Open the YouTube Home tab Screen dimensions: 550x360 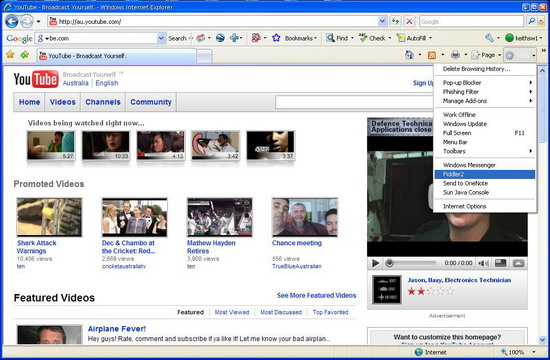pos(29,102)
